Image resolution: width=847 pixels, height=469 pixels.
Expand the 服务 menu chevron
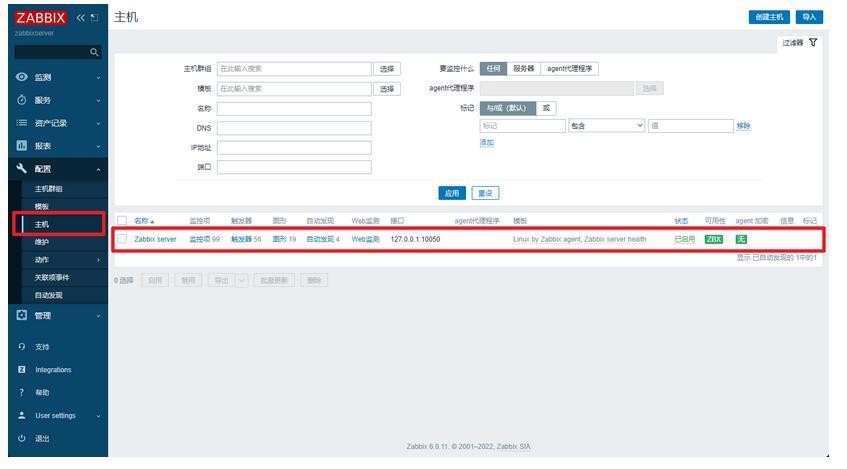pyautogui.click(x=98, y=100)
